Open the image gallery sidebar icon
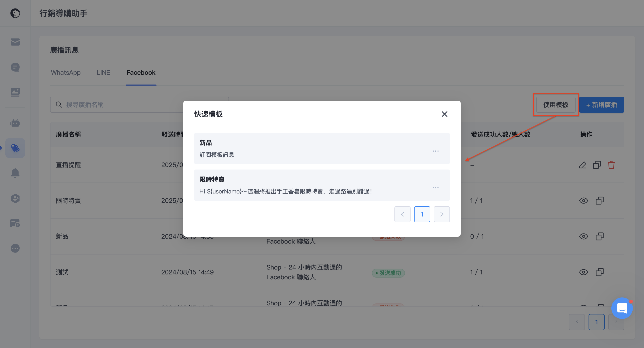The height and width of the screenshot is (348, 644). point(15,92)
